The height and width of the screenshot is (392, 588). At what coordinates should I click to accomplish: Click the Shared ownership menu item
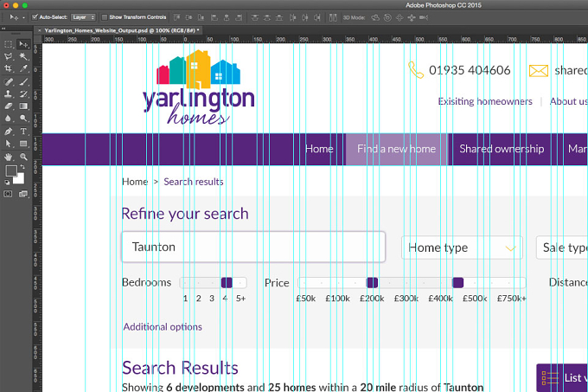[x=502, y=149]
